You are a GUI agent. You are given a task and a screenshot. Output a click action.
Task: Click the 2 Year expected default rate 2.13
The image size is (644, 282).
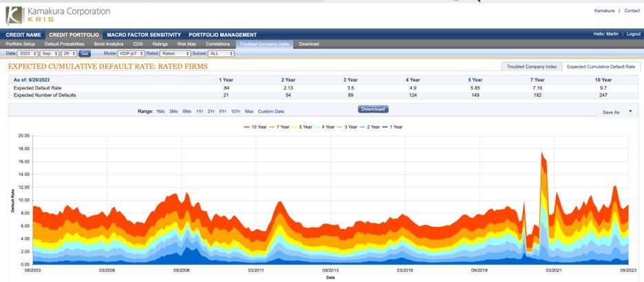(288, 88)
